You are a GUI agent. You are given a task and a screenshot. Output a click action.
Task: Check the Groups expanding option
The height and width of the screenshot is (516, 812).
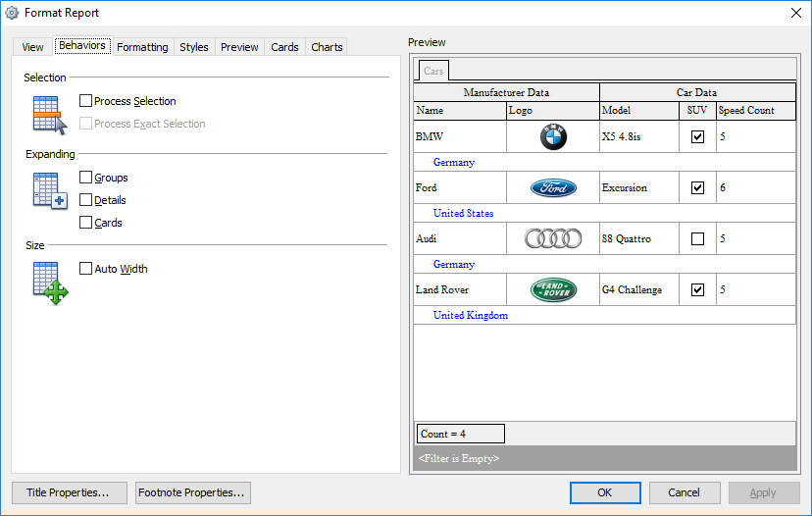[x=86, y=178]
